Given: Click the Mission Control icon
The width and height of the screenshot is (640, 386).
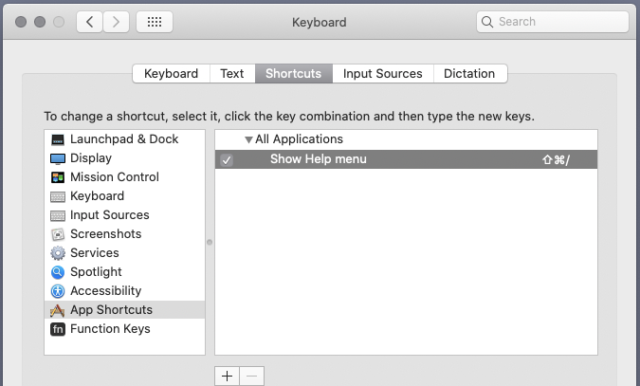Looking at the screenshot, I should coord(58,177).
